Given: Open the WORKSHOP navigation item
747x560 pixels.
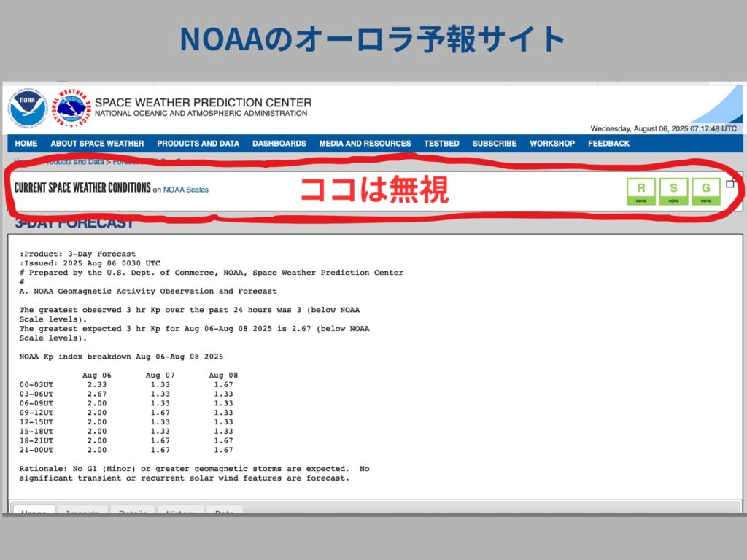Looking at the screenshot, I should click(551, 144).
